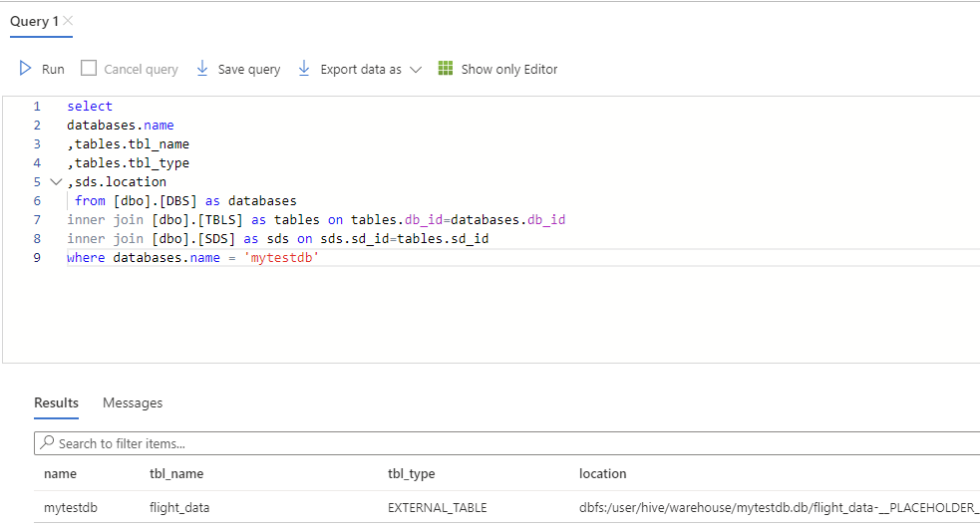The width and height of the screenshot is (980, 527).
Task: Close the Query 1 tab
Action: 68,21
